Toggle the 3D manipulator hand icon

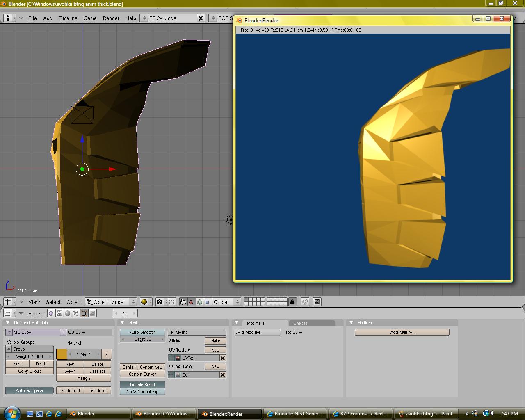183,302
